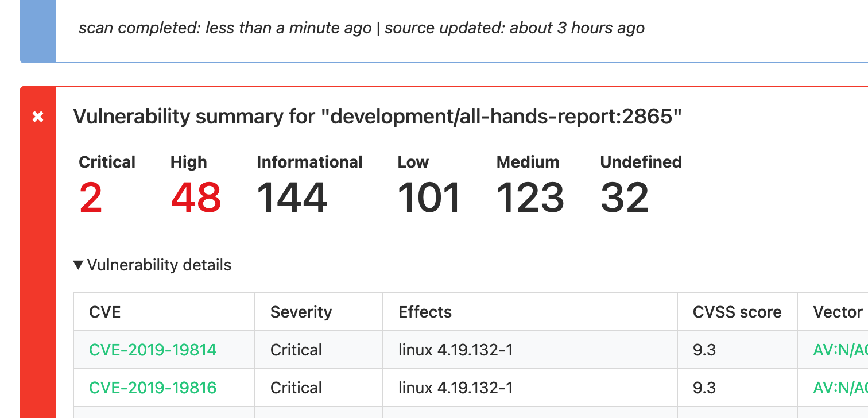Select the High count of 48
This screenshot has width=868, height=418.
(196, 198)
